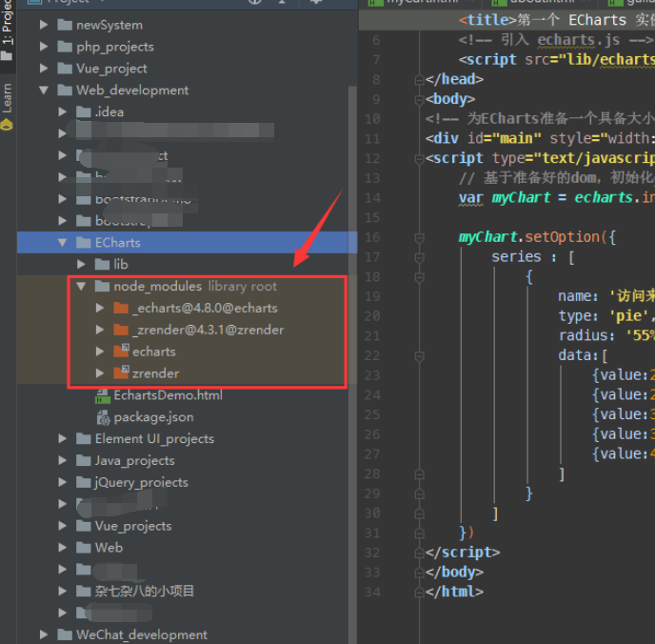
Task: Expand the Element UI_projects folder arrow
Action: (62, 438)
